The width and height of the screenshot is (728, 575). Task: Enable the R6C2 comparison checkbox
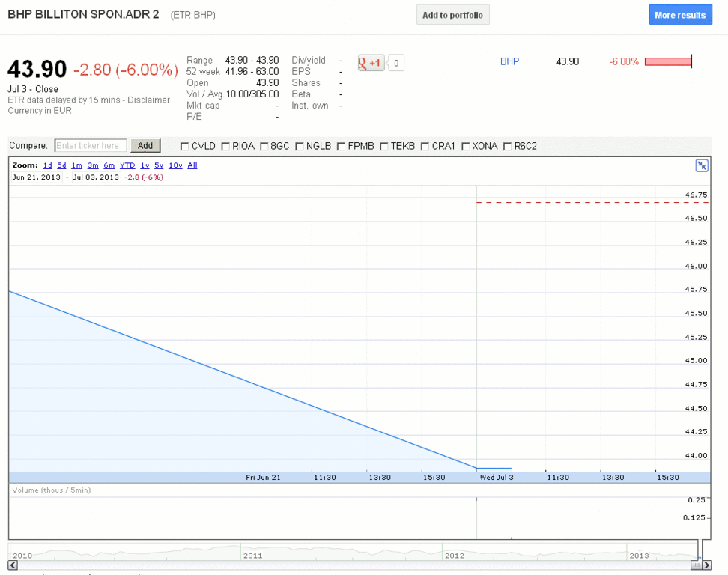[508, 147]
